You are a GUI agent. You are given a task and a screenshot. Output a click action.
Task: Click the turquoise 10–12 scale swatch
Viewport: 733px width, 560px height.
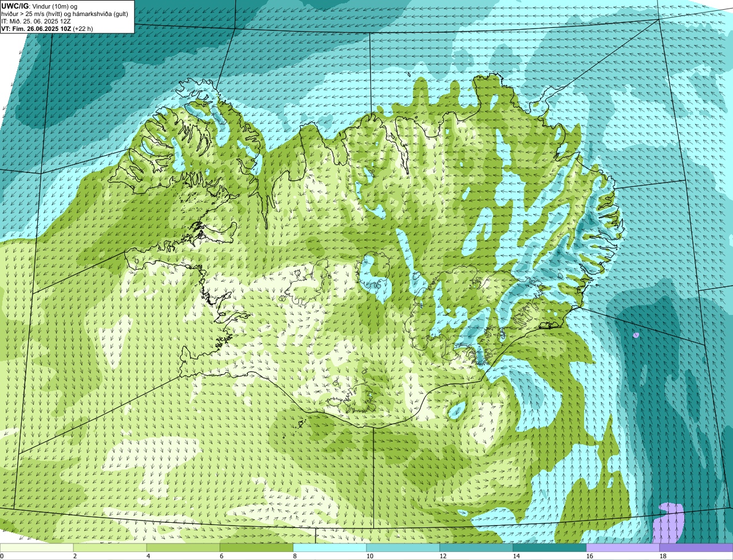403,547
